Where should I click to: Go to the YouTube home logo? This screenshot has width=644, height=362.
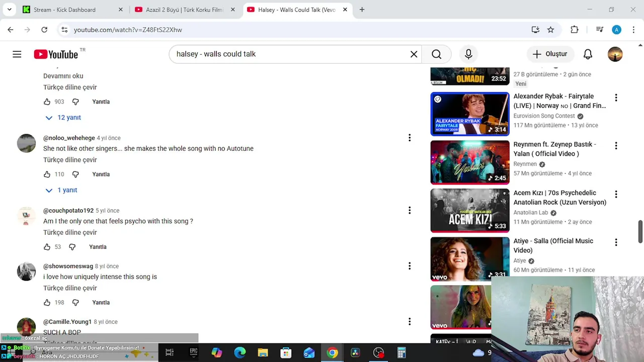pos(56,54)
